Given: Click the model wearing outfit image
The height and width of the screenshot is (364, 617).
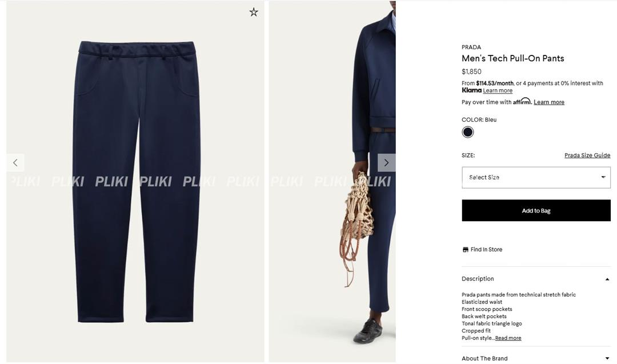Looking at the screenshot, I should coord(332,181).
